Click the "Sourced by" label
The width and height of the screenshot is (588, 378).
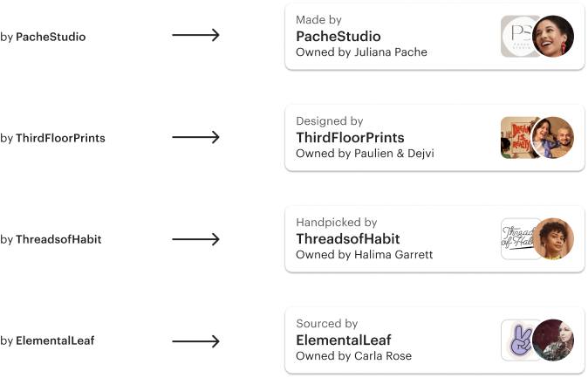pyautogui.click(x=326, y=324)
